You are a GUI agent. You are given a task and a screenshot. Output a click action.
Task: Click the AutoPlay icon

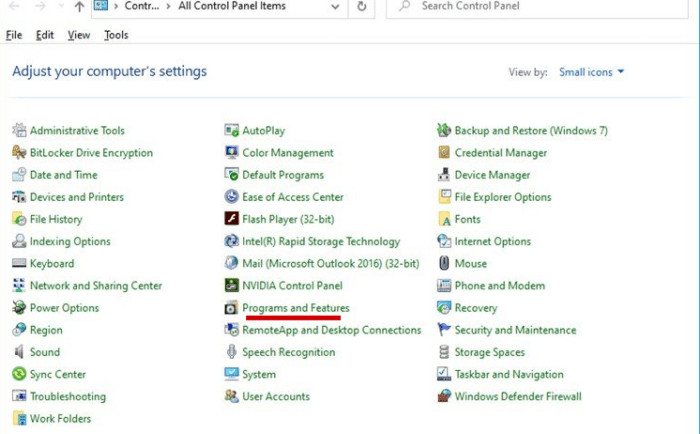[x=232, y=130]
